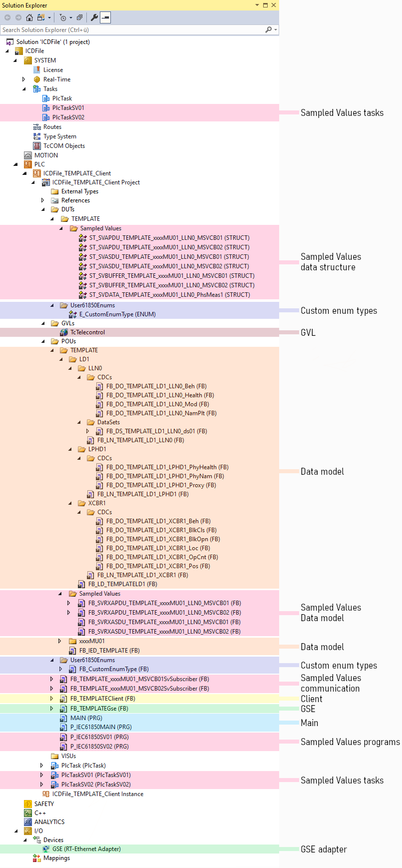Expand the FB_TEMPLATEGse node
The image size is (402, 868).
[x=51, y=709]
